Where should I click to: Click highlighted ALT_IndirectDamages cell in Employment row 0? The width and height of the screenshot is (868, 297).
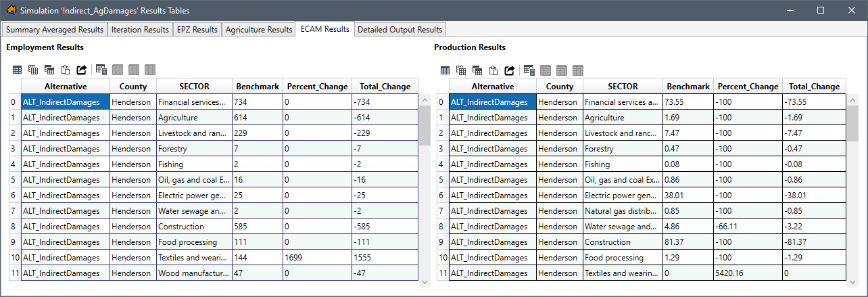[x=66, y=101]
